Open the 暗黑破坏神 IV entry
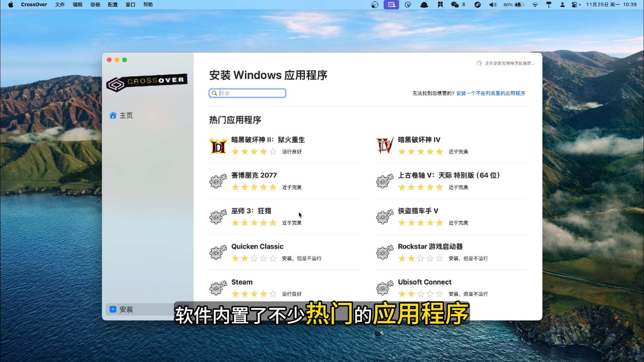The width and height of the screenshot is (644, 362). pyautogui.click(x=451, y=146)
